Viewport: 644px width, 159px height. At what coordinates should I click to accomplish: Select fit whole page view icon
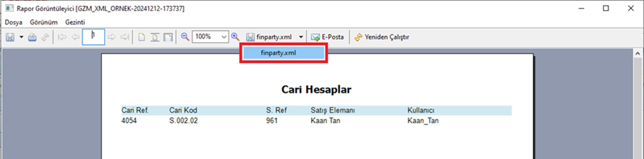[x=168, y=37]
